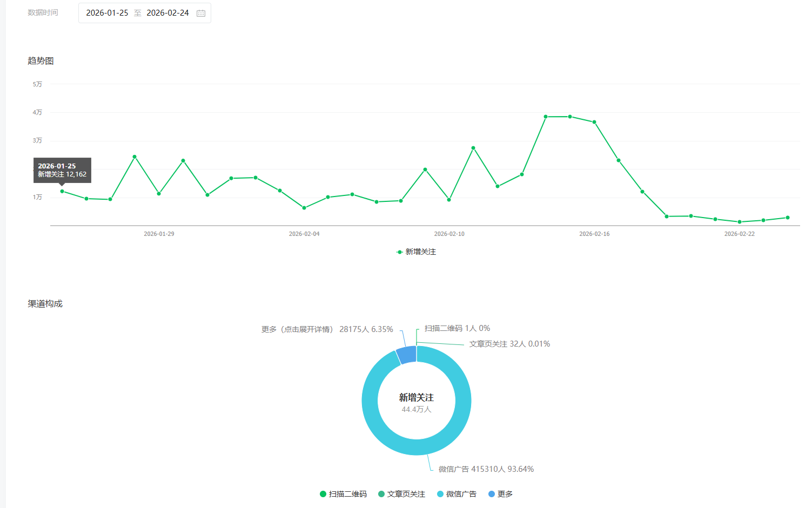Click the teal dot icon beside 文章页关注
The height and width of the screenshot is (508, 812).
(381, 494)
